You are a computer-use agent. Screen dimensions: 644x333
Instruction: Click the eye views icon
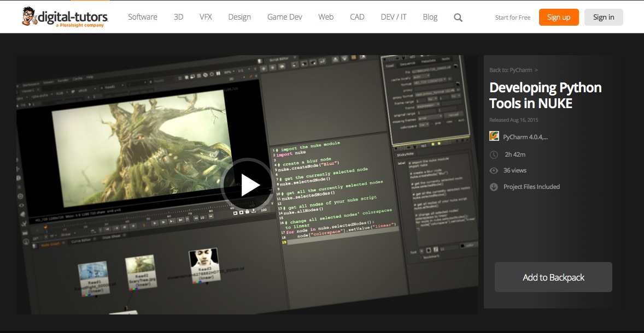[494, 171]
